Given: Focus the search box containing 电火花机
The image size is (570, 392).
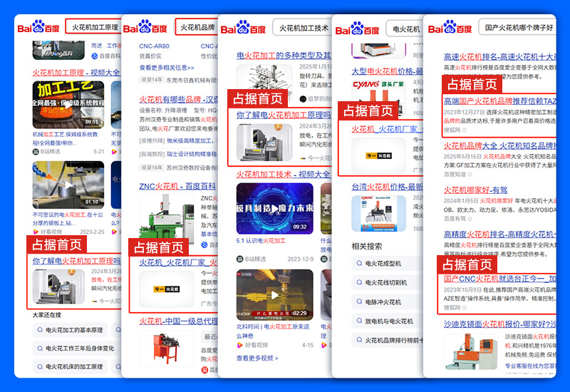Looking at the screenshot, I should click(x=405, y=29).
